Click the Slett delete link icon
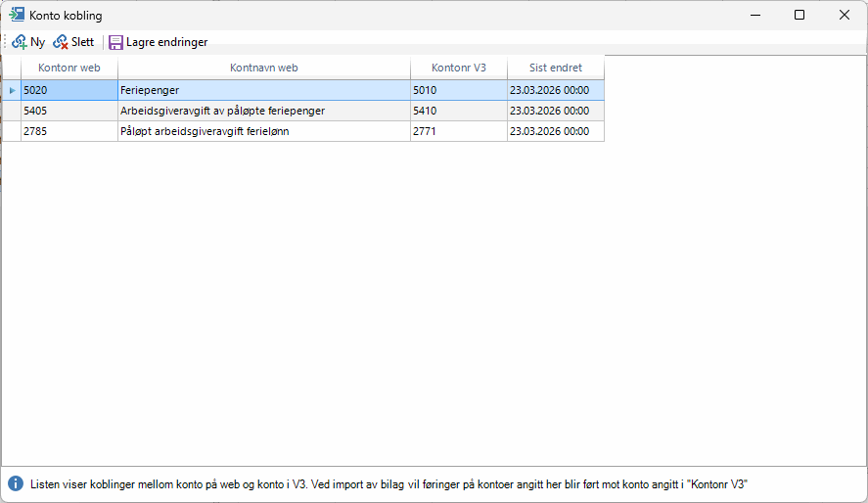 pyautogui.click(x=61, y=42)
